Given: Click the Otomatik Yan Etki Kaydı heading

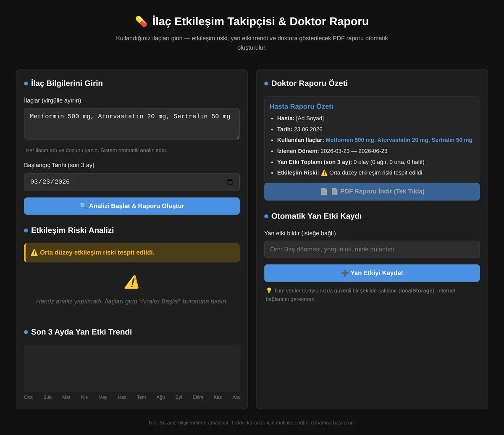Looking at the screenshot, I should 316,216.
